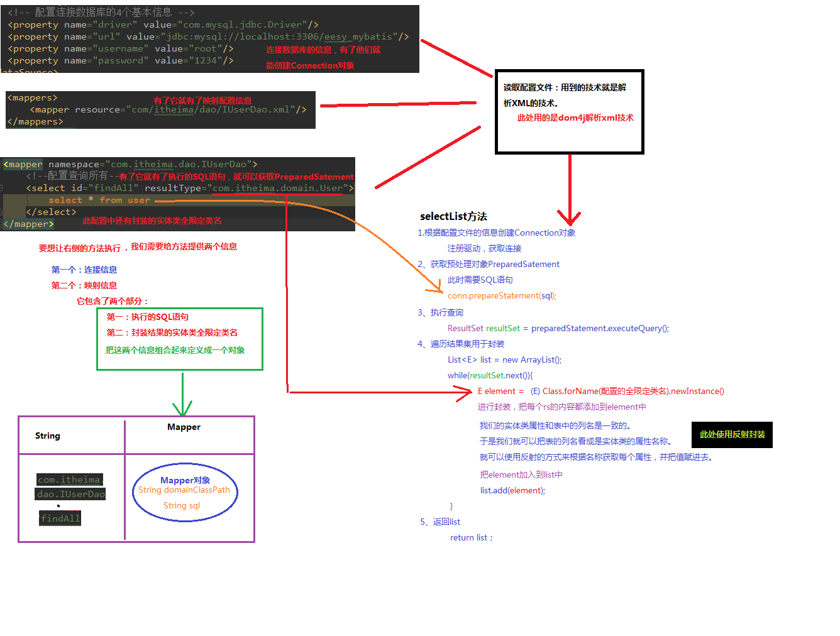Image resolution: width=840 pixels, height=636 pixels.
Task: Click '此时需要SQL语句'
Action: click(x=480, y=280)
